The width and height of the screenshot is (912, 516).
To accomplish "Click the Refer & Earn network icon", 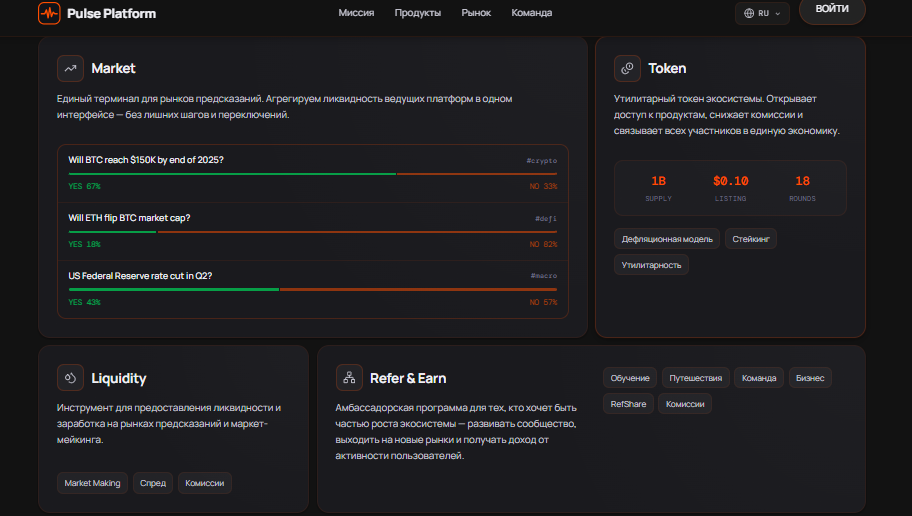I will pyautogui.click(x=349, y=378).
